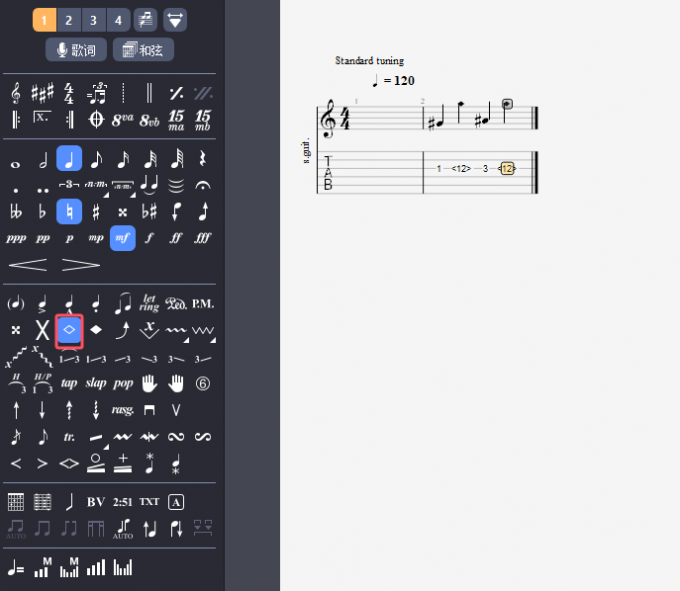Insert the TXT text annotation

coord(149,502)
